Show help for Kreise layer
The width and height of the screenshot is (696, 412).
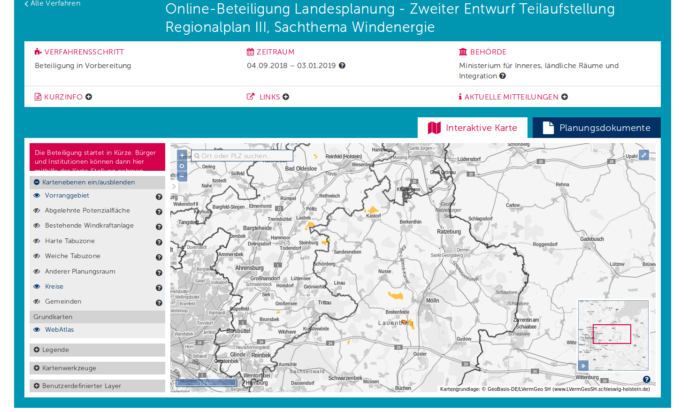click(x=158, y=288)
